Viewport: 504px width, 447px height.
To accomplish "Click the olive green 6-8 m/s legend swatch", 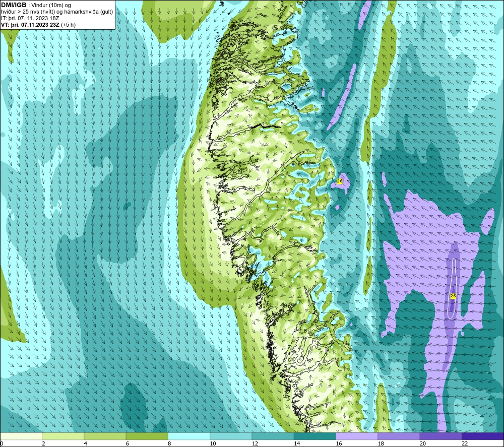I will pyautogui.click(x=147, y=436).
